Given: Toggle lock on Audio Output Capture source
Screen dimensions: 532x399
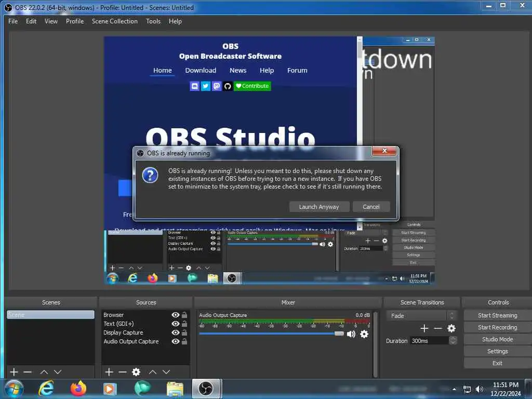Looking at the screenshot, I should 184,341.
